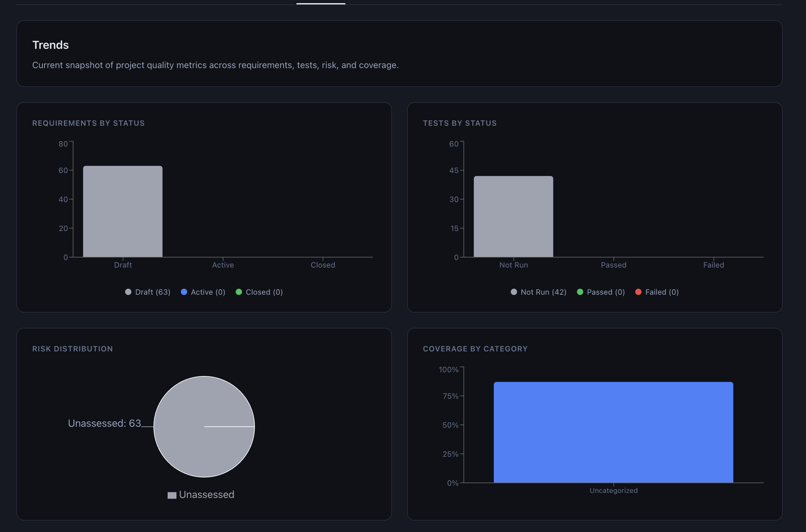Click the underlined active tab indicator at top
This screenshot has height=532, width=806.
[x=320, y=3]
